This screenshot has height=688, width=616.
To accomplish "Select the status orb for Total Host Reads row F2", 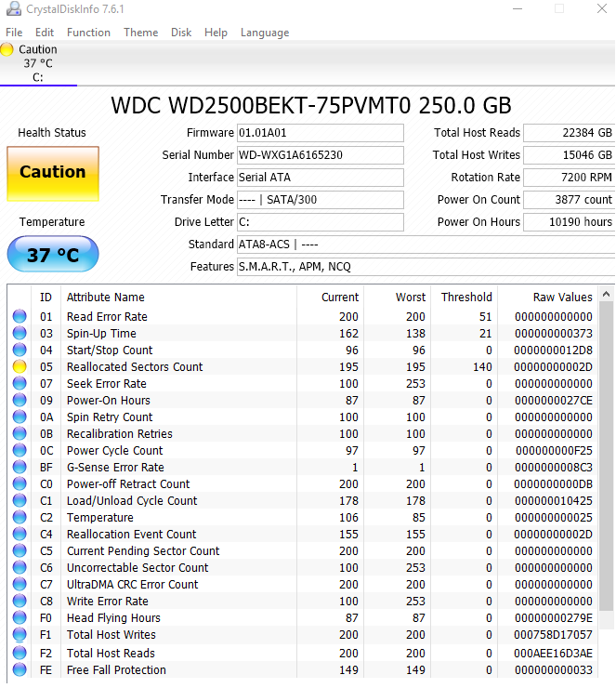I will 20,653.
